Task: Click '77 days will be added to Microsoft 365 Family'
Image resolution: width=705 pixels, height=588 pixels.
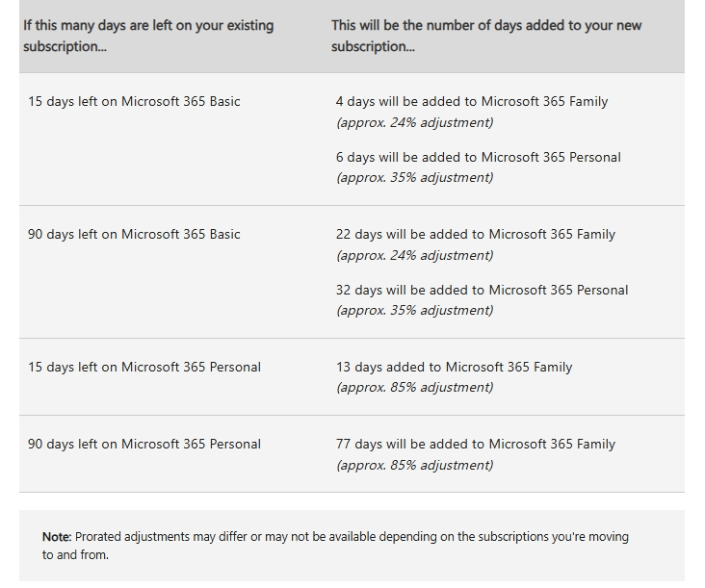Action: [x=476, y=445]
